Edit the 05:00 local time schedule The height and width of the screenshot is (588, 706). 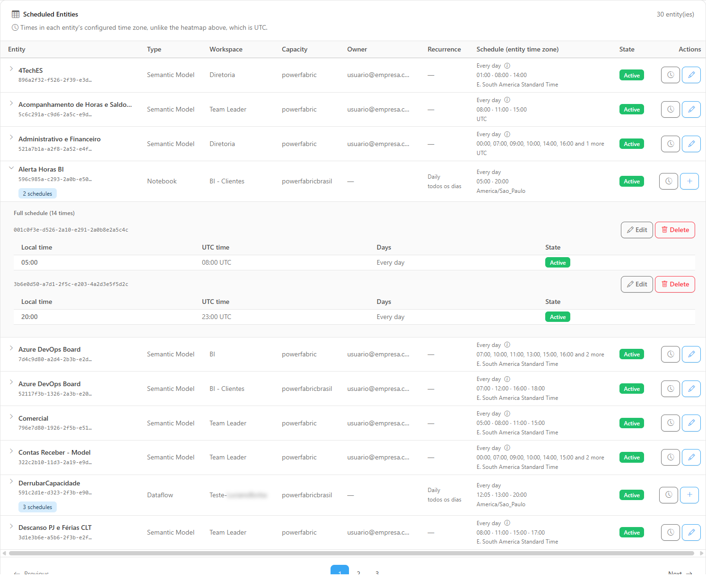click(636, 230)
